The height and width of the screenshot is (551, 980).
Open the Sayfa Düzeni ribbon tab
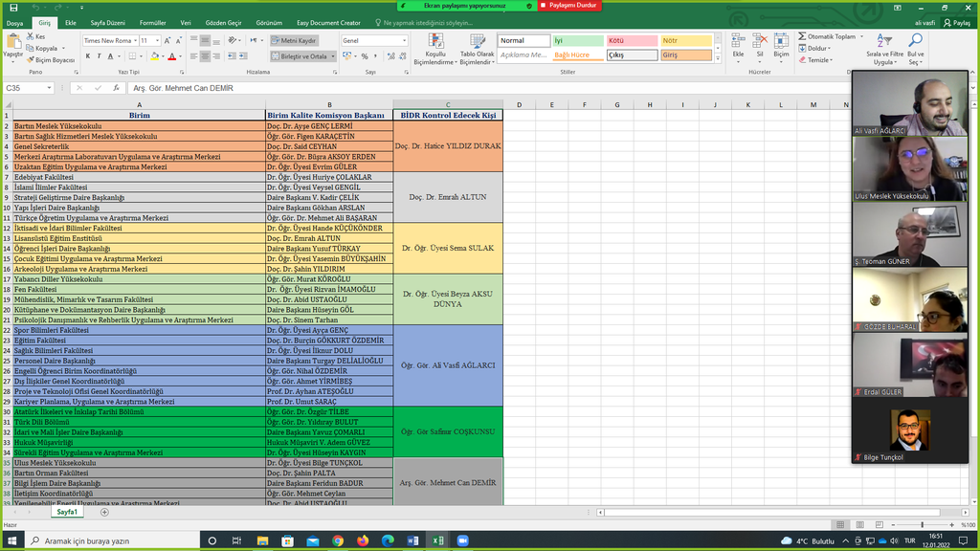point(108,22)
